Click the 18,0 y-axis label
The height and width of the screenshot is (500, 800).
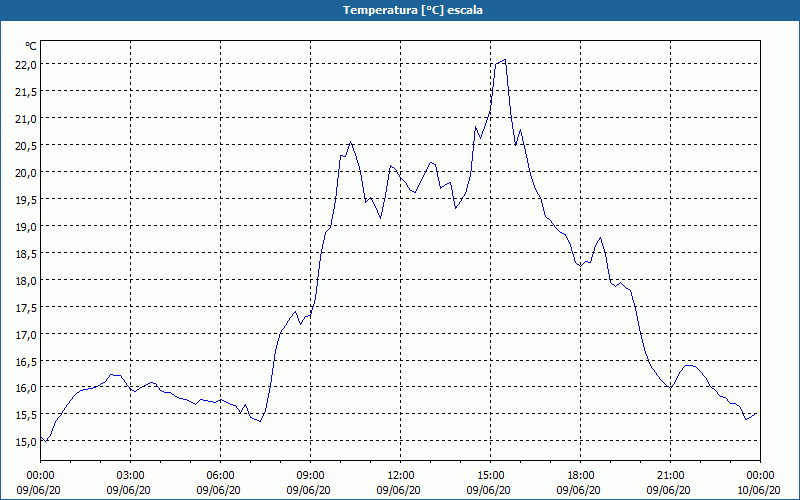[x=26, y=281]
